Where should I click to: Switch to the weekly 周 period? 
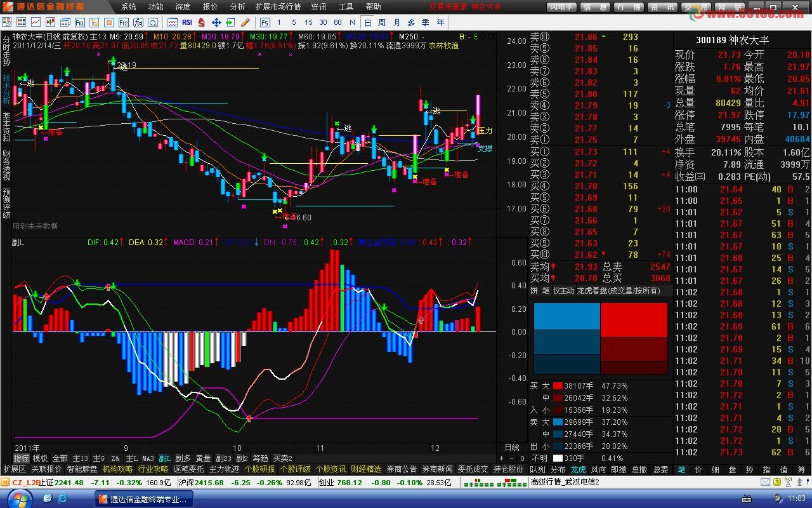pos(381,22)
